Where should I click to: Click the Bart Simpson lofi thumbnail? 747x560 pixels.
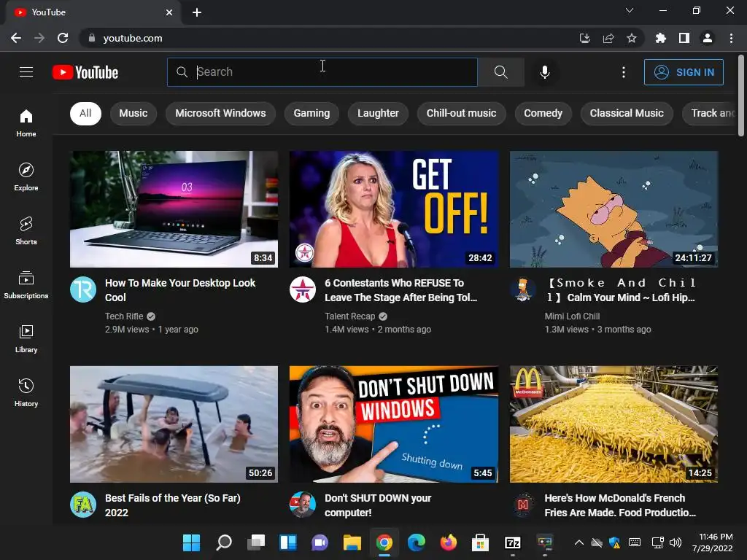point(614,209)
